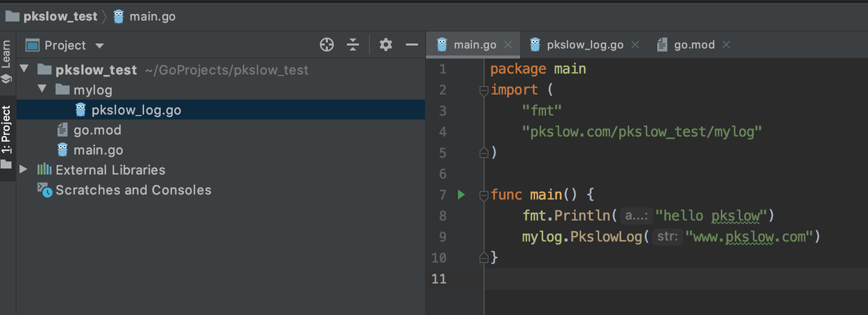Open Project panel settings gear
Viewport: 868px width, 315px height.
386,45
